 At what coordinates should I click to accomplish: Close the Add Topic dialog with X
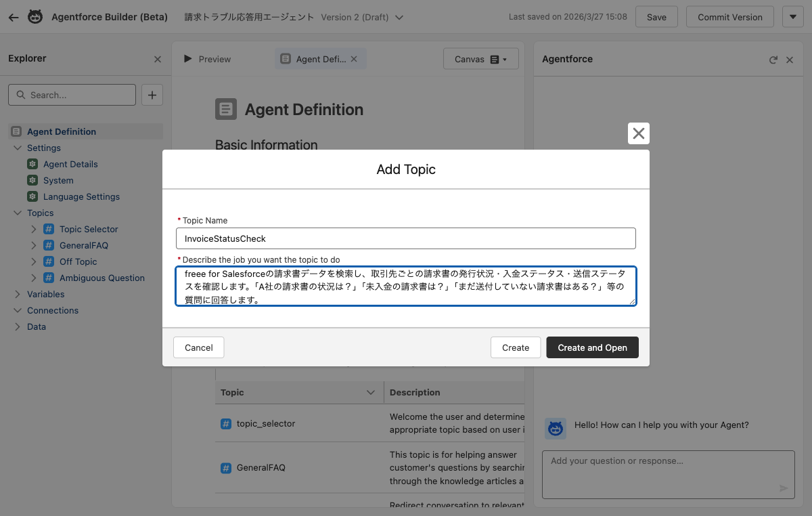638,133
